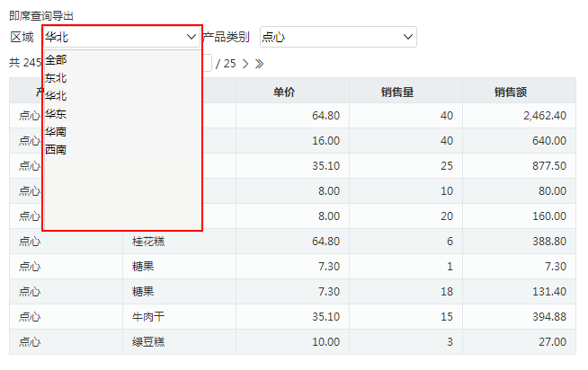Viewport: 588px width, 370px height.
Task: Select the 桂花糕 table cell
Action: 179,242
